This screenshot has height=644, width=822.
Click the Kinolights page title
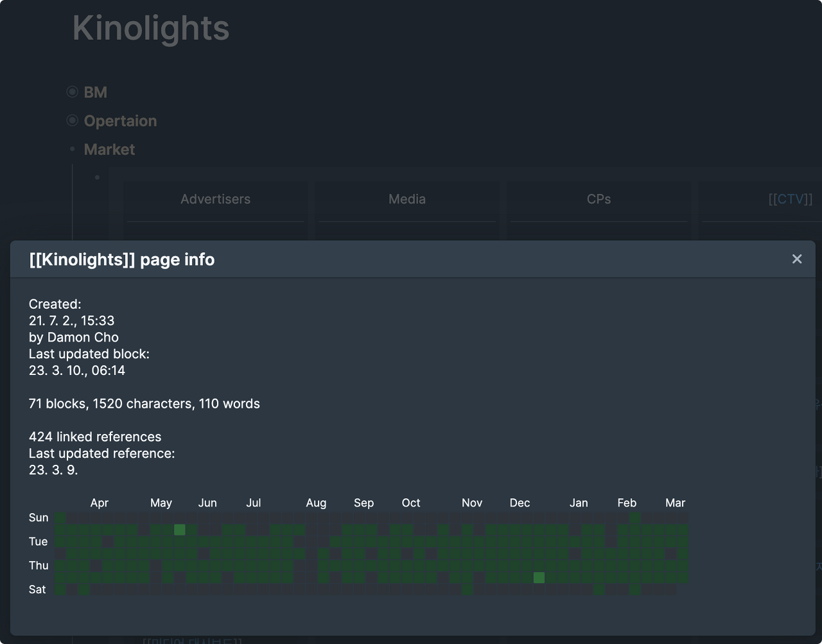[151, 28]
